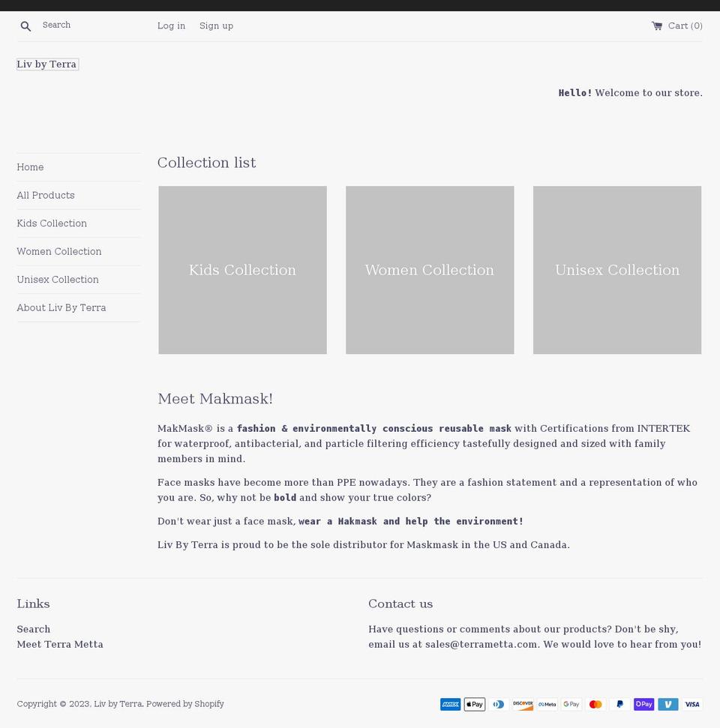Click the Apple Pay payment icon
Screen dimensions: 720x728
tap(474, 704)
